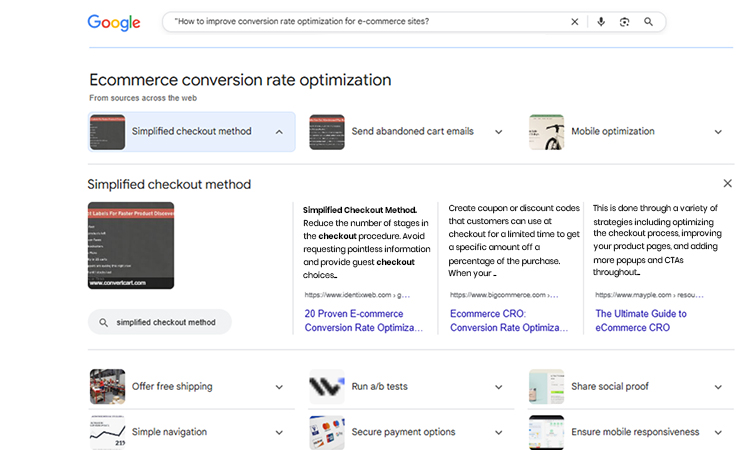Start voice search with the microphone icon
Viewport: 750px width, 450px height.
[x=601, y=22]
